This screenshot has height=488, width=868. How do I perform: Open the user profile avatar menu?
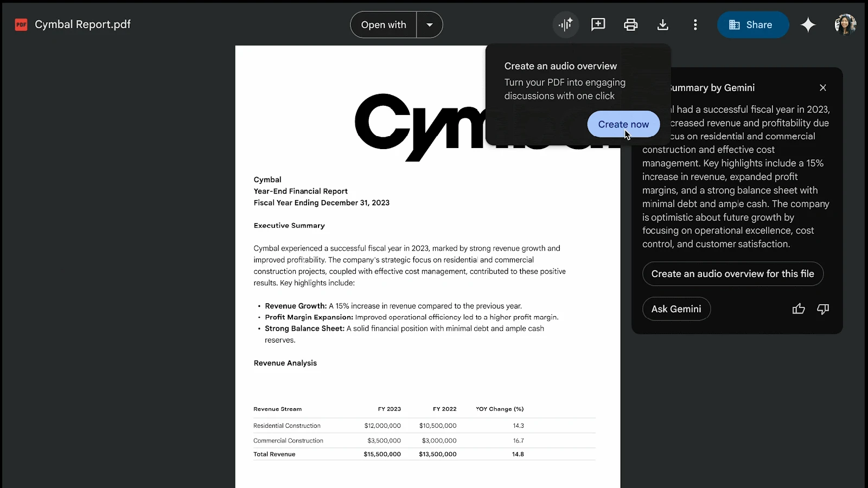point(845,24)
